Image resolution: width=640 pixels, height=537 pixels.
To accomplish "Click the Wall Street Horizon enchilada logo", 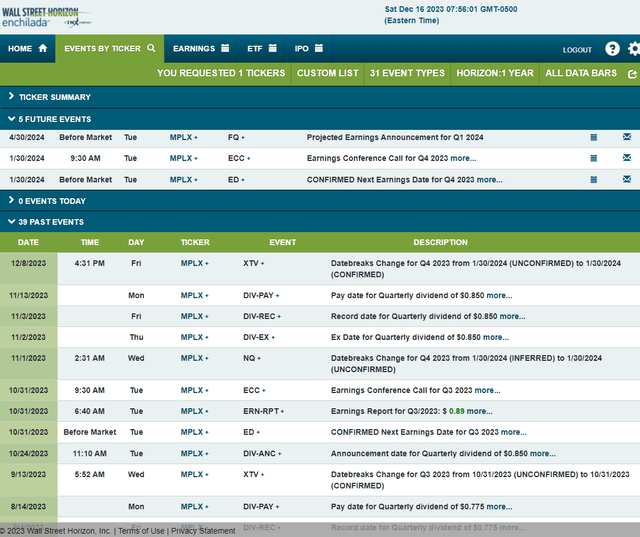I will click(46, 17).
